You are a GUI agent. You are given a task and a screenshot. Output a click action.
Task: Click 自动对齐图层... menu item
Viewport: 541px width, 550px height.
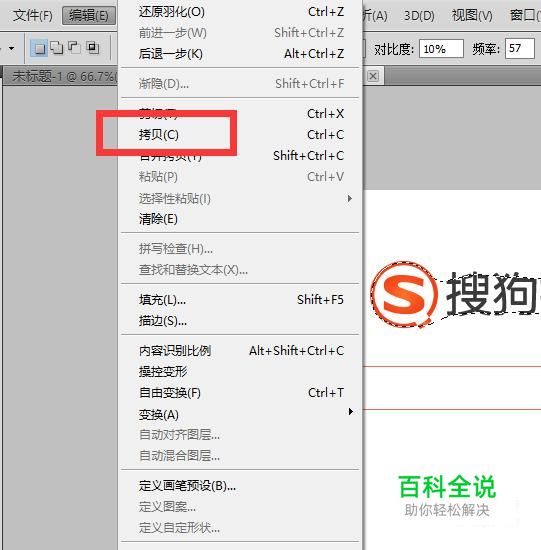[x=240, y=435]
